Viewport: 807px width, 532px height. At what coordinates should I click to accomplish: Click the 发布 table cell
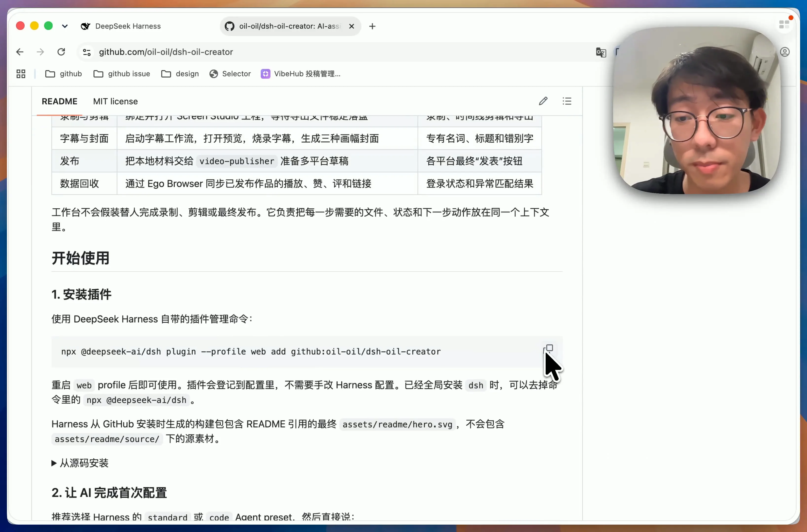[x=84, y=161]
